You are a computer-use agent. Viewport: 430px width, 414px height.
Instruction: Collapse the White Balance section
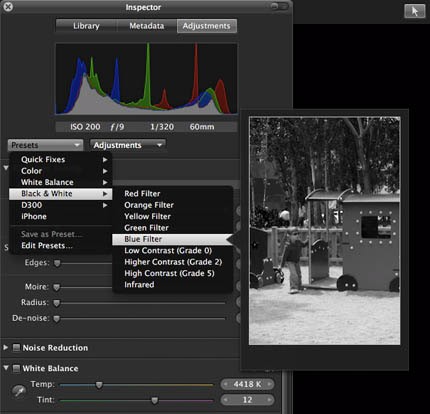click(6, 368)
